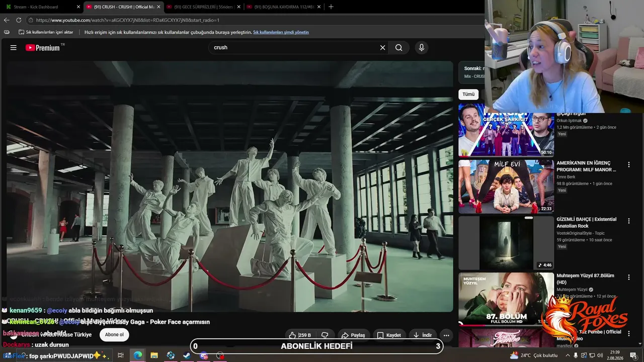Reload the YouTube page
The image size is (644, 362).
(19, 20)
